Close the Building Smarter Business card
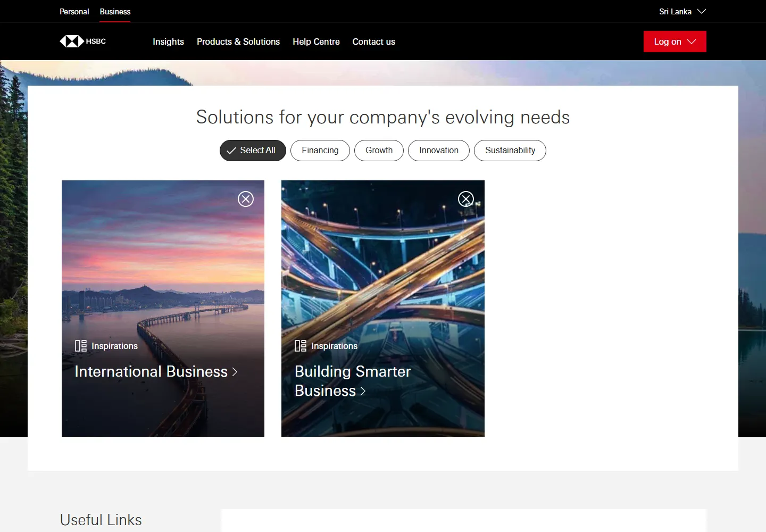 tap(466, 199)
